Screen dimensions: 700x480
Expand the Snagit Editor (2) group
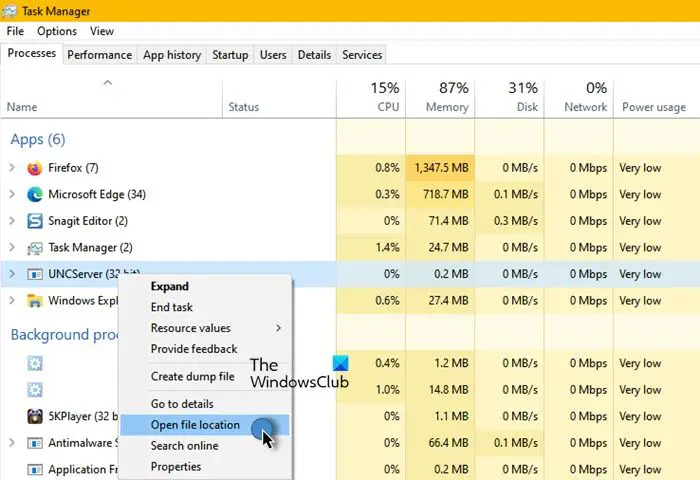coord(12,221)
